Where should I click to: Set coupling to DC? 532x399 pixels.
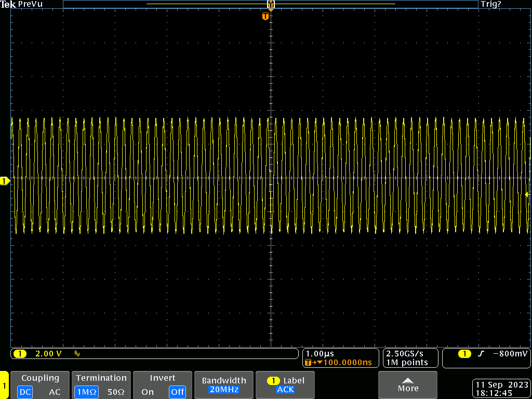tap(25, 392)
